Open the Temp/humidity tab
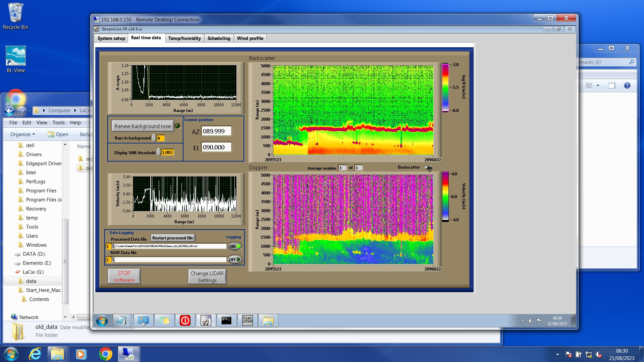The height and width of the screenshot is (362, 644). pyautogui.click(x=184, y=38)
